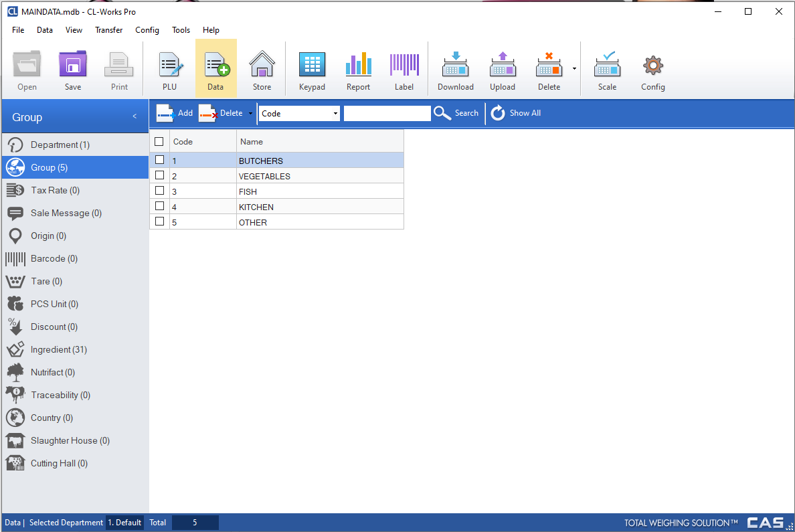Toggle the select-all header checkbox

(x=159, y=141)
